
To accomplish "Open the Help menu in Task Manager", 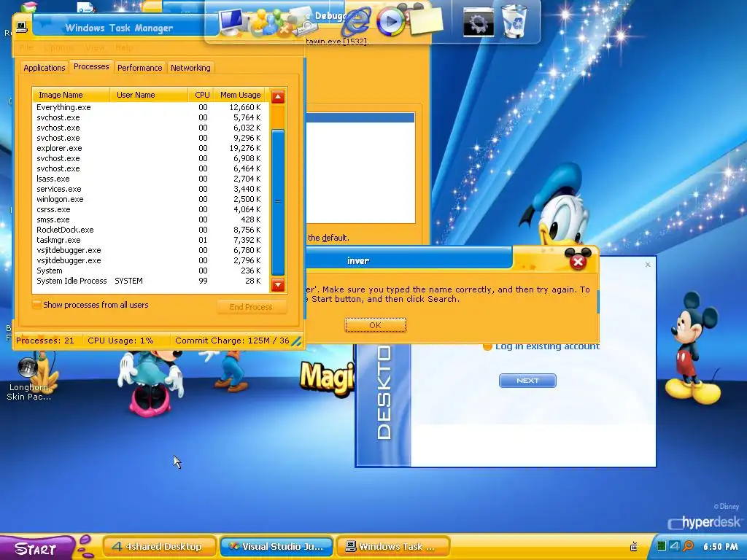I will point(124,47).
